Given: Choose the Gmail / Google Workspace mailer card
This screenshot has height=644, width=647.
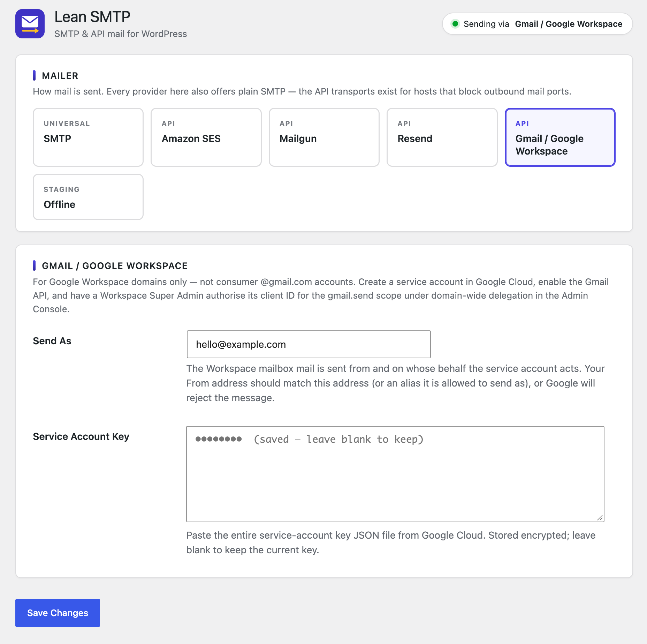Looking at the screenshot, I should click(x=560, y=137).
